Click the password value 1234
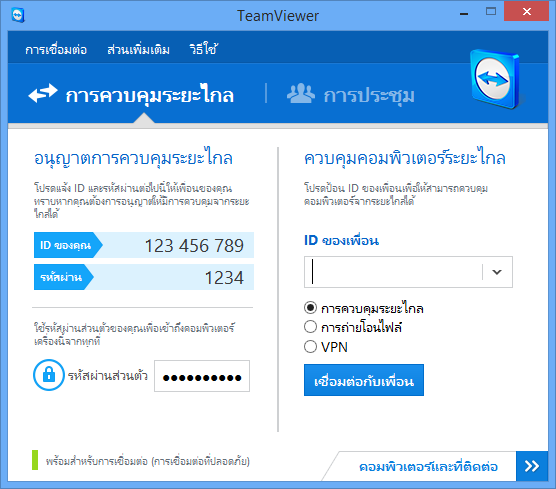556x489 pixels. [224, 277]
